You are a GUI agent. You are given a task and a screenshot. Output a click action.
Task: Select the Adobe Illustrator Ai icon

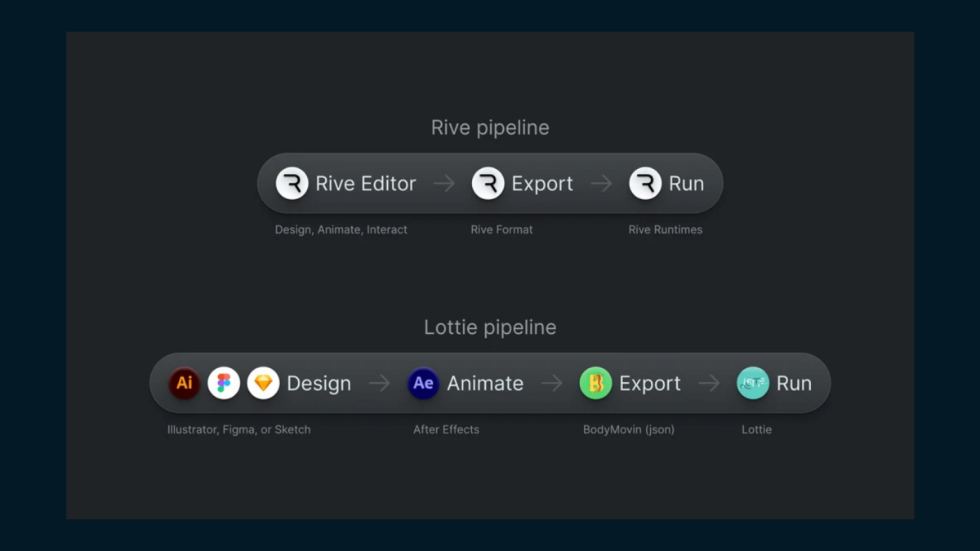pyautogui.click(x=185, y=383)
